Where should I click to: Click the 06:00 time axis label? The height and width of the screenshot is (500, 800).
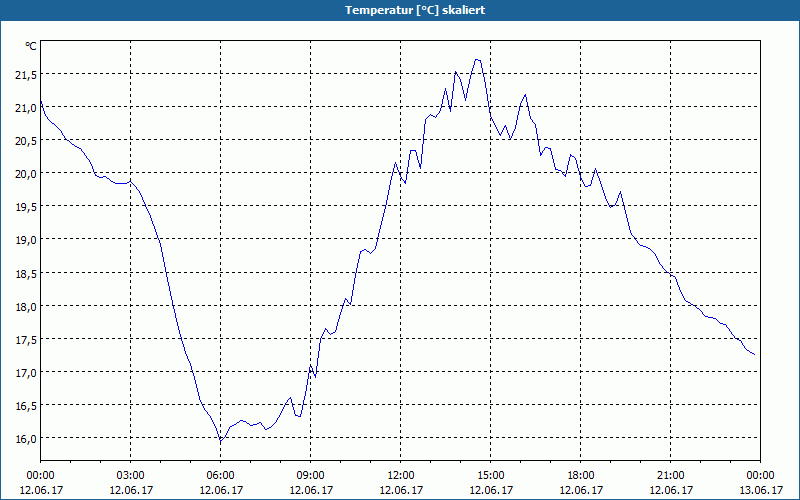(x=220, y=476)
